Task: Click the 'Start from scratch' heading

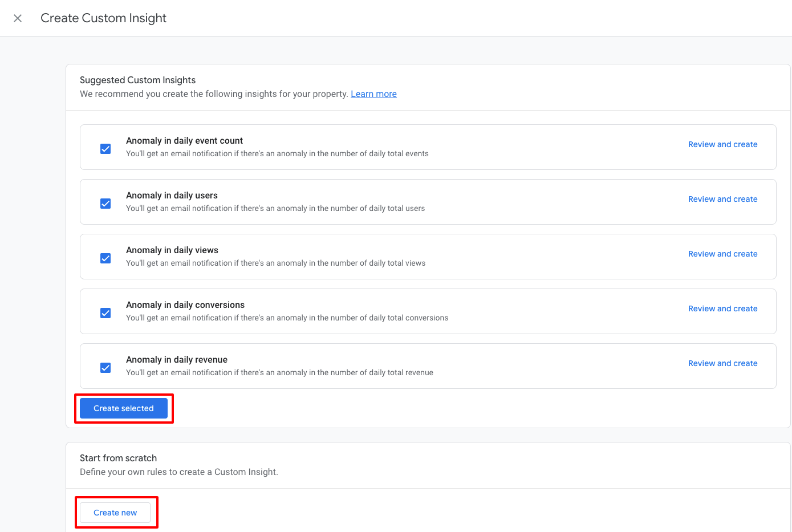Action: pyautogui.click(x=118, y=458)
